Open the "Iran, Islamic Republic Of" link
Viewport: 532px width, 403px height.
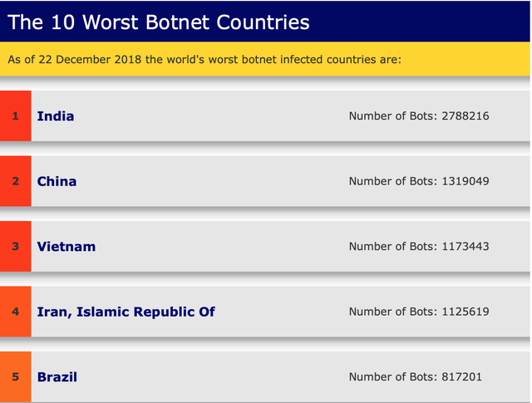click(x=126, y=312)
